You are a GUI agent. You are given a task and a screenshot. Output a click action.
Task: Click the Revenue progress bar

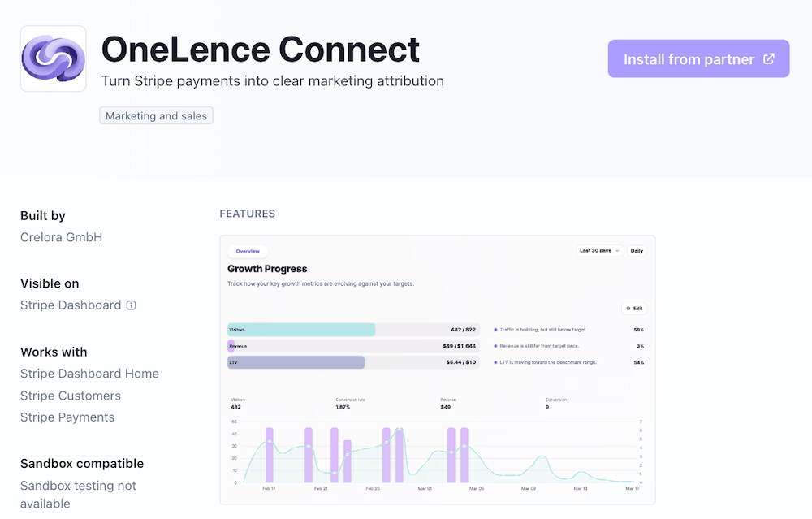click(353, 346)
